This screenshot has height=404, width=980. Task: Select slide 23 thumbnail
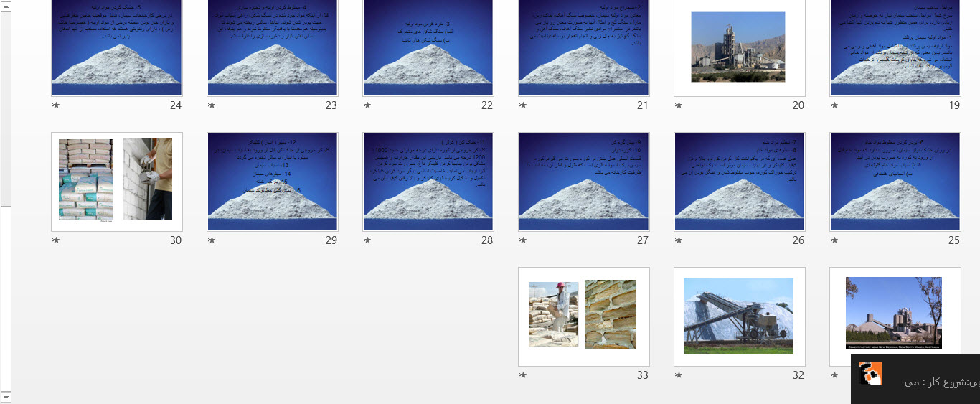click(273, 47)
